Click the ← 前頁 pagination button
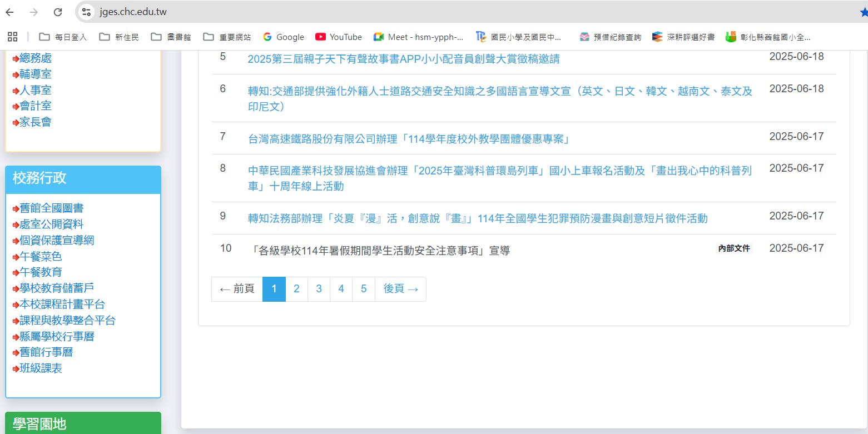This screenshot has width=868, height=434. (x=237, y=289)
